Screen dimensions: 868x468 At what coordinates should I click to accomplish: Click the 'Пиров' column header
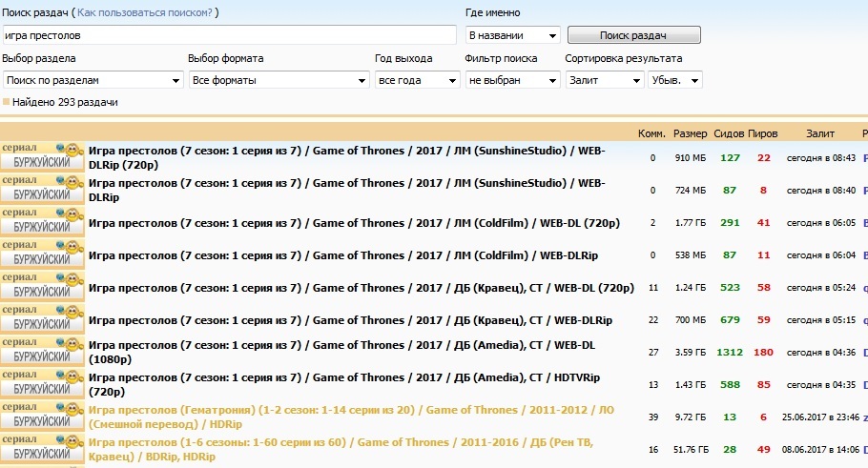tap(763, 133)
